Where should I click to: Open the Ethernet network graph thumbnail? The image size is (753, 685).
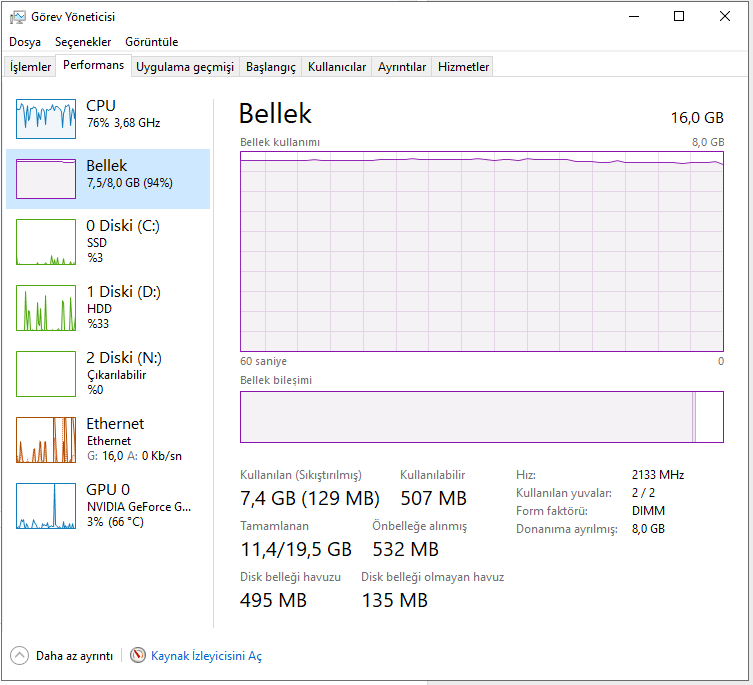[x=46, y=440]
